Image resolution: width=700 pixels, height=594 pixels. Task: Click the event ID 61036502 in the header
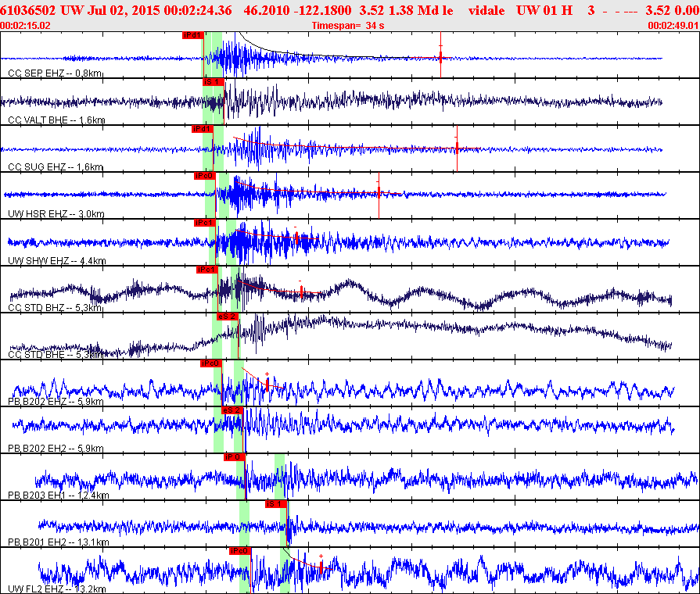[x=27, y=10]
